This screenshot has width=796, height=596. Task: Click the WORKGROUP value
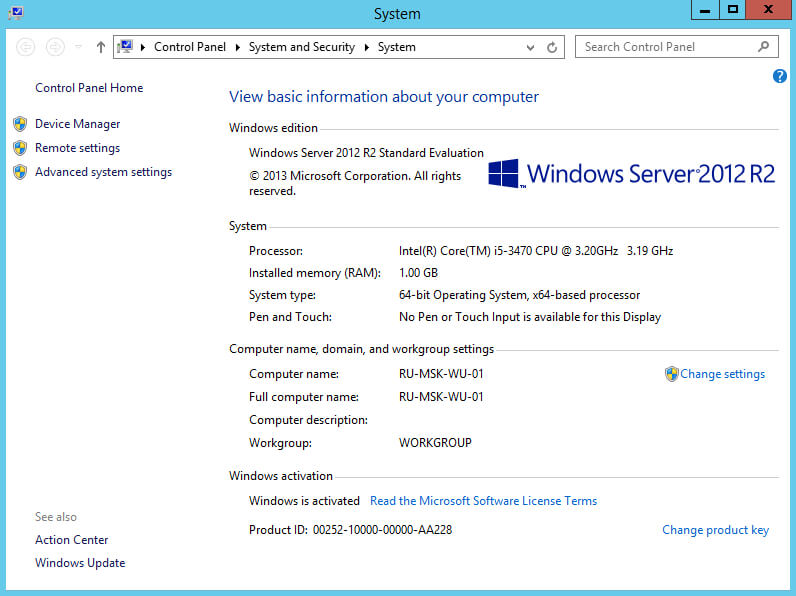click(x=435, y=443)
